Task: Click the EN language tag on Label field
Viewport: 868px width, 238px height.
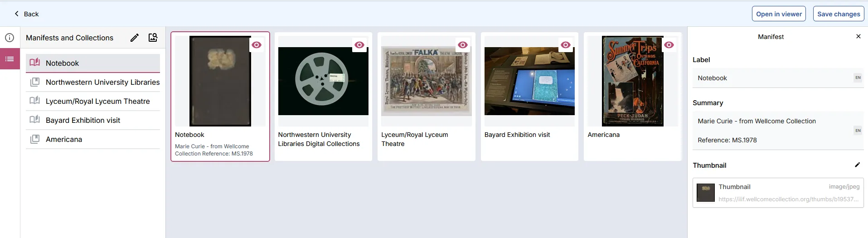Action: pyautogui.click(x=858, y=78)
